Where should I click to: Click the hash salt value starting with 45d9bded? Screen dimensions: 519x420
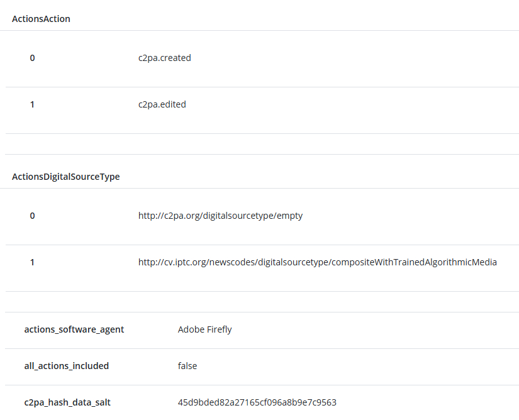[x=257, y=402]
